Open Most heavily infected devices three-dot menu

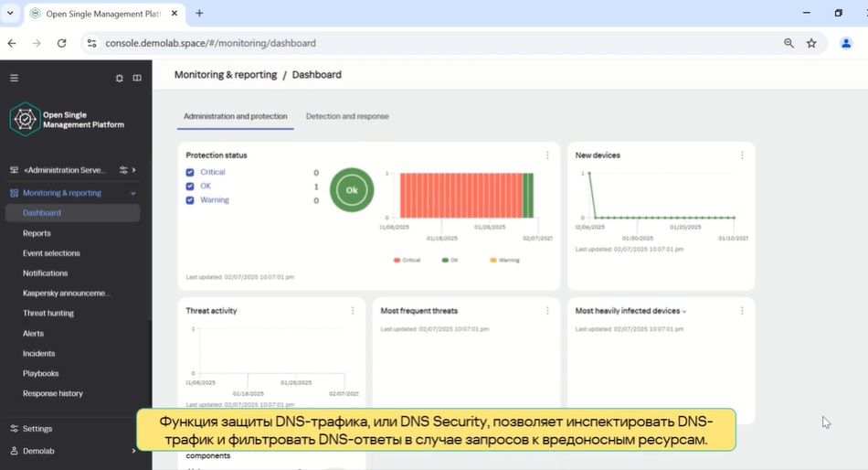click(x=742, y=311)
